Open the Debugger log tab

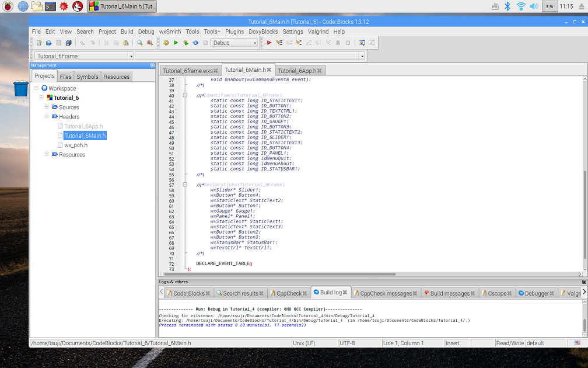coord(537,293)
